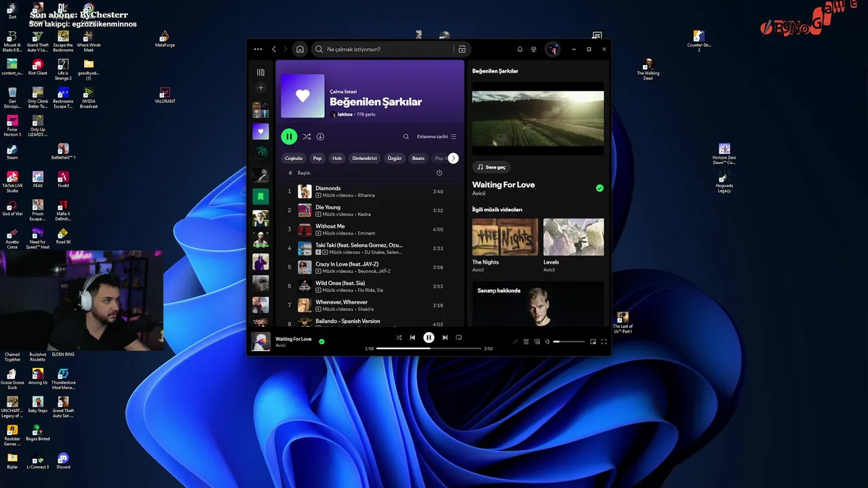Click now-playing album cover in bottom bar

[261, 342]
